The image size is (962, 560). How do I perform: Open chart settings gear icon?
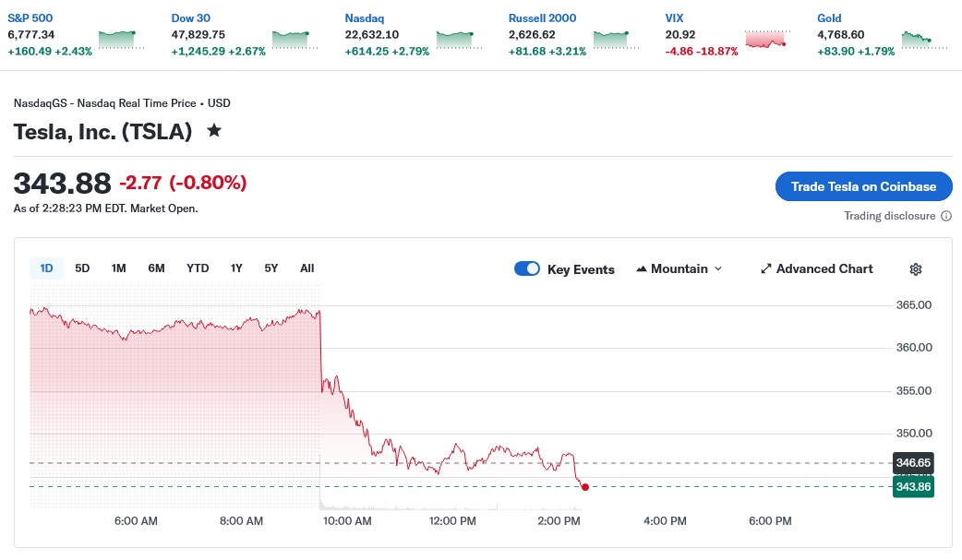pos(915,269)
